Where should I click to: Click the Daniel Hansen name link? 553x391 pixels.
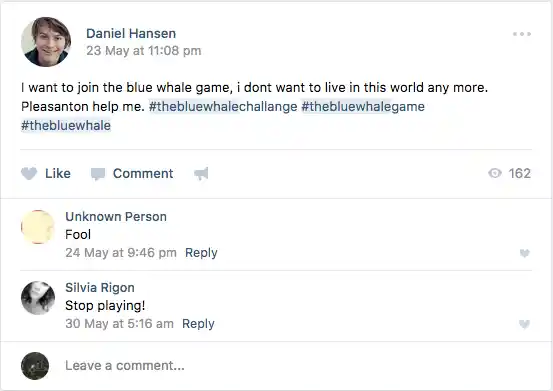pyautogui.click(x=131, y=33)
